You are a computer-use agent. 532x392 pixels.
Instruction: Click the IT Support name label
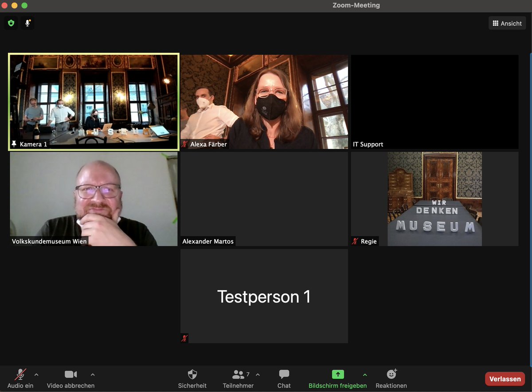point(368,144)
